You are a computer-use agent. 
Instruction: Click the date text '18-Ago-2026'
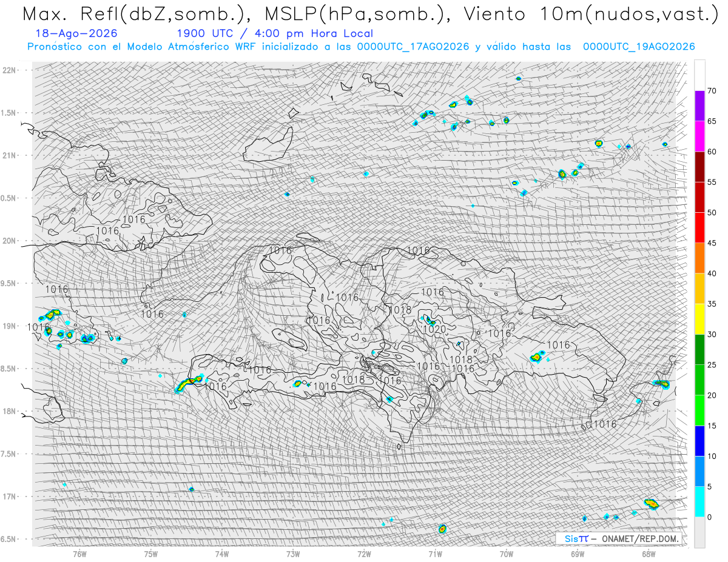[76, 33]
